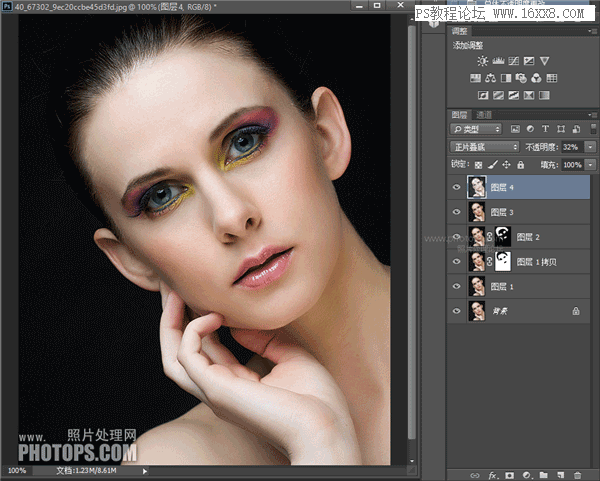Open the fill slider dropdown arrow
Image resolution: width=600 pixels, height=481 pixels.
(x=590, y=165)
